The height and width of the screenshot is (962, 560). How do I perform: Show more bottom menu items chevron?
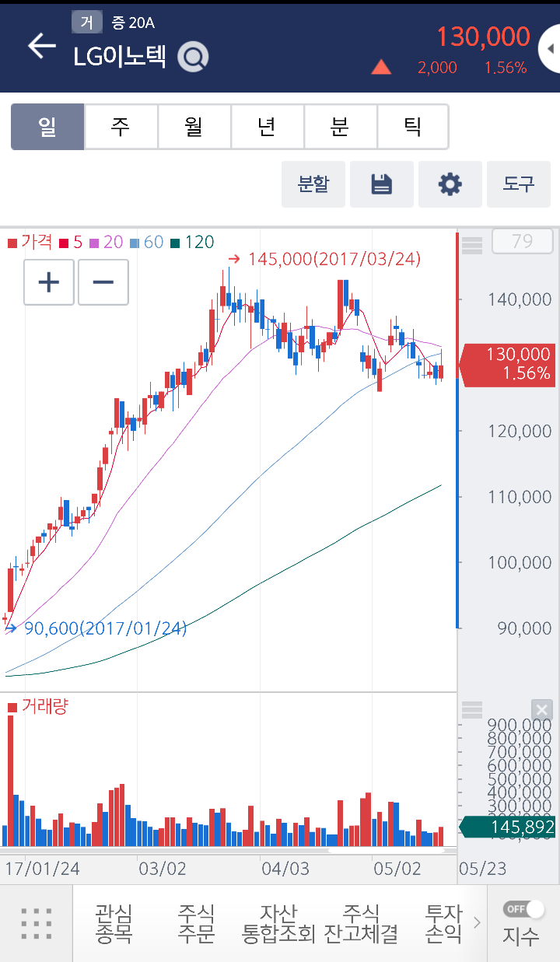coord(477,923)
